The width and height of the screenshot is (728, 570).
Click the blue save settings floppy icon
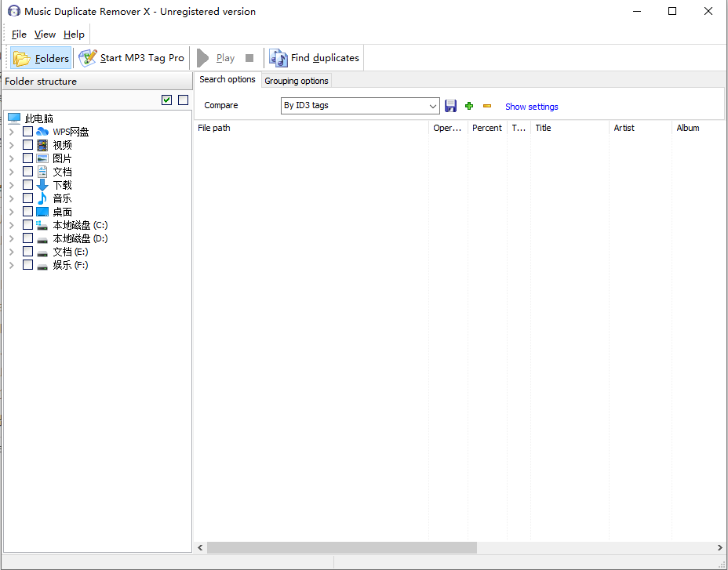(451, 106)
